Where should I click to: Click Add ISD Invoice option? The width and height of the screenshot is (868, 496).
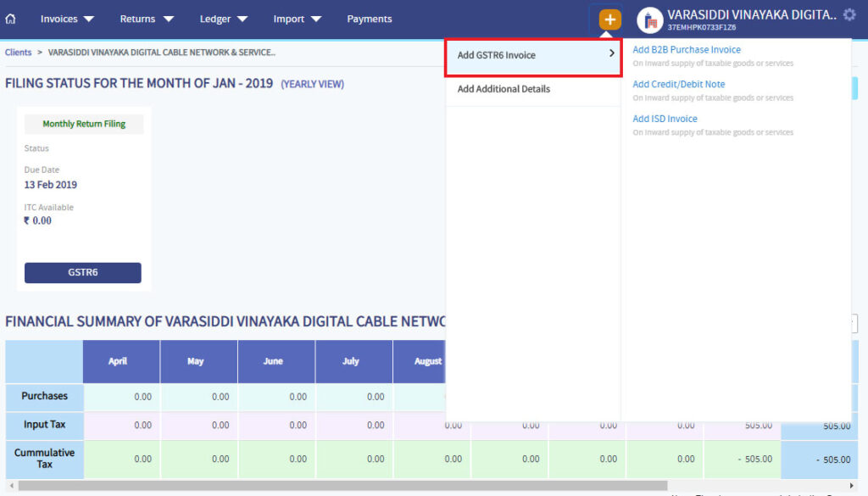665,118
